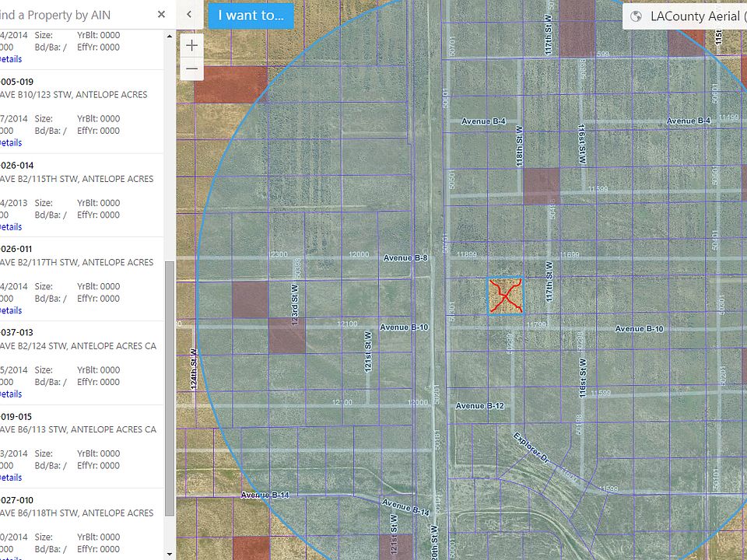747x560 pixels.
Task: Select the parcel number ending 037-013
Action: tap(16, 332)
